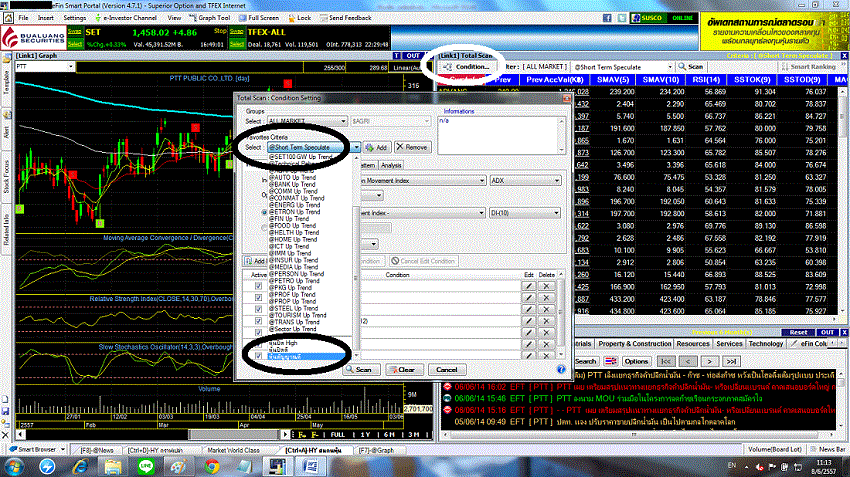
Task: Toggle Active checkbox of fifth condition row
Action: coord(258,332)
